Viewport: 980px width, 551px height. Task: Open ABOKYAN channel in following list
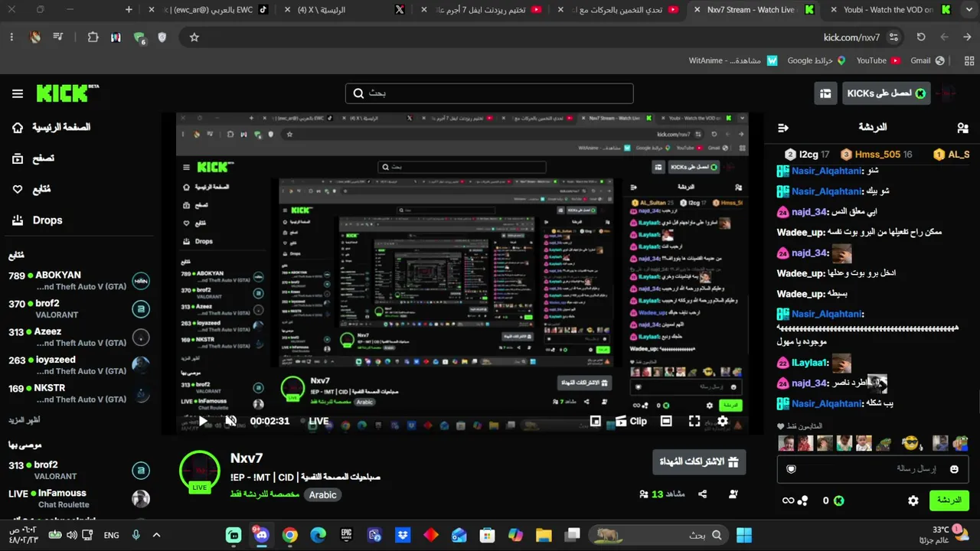point(79,281)
